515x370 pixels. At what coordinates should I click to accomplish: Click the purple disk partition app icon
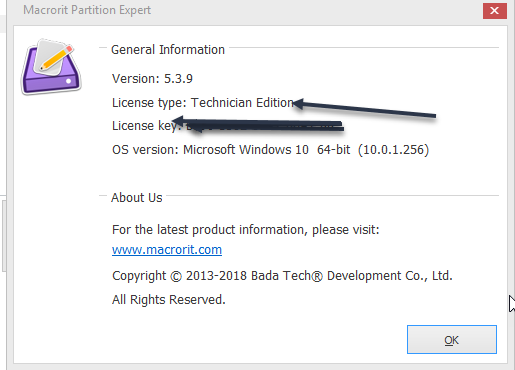(x=51, y=67)
